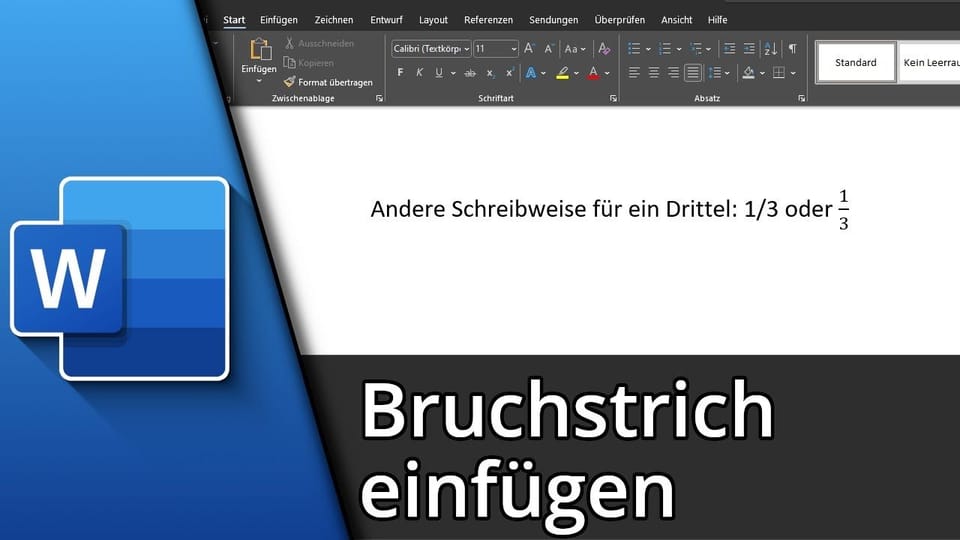
Task: Open the text effects dropdown arrow
Action: pyautogui.click(x=543, y=73)
